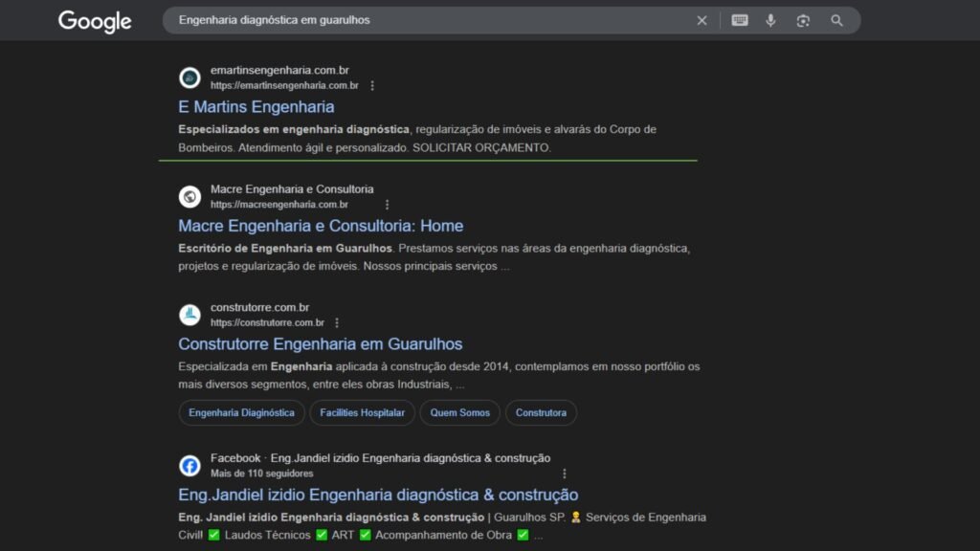Open search by image lens icon
The width and height of the screenshot is (980, 551).
pos(803,20)
